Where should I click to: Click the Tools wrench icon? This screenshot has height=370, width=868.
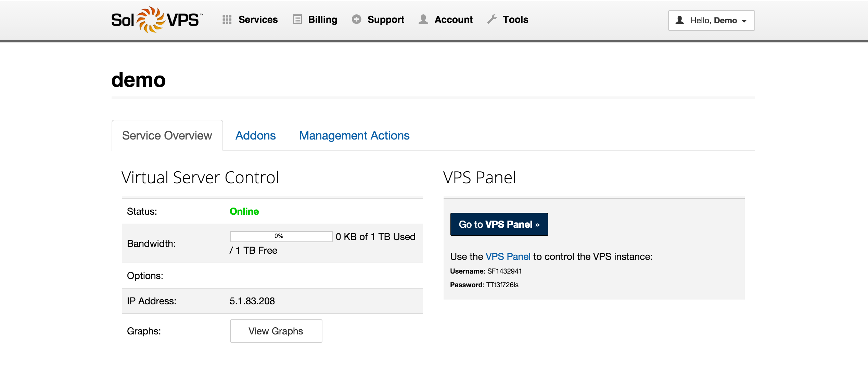[492, 19]
